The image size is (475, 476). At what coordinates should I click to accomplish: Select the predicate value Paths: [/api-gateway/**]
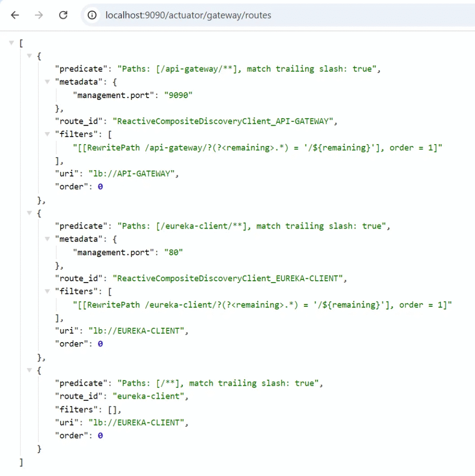(x=247, y=69)
